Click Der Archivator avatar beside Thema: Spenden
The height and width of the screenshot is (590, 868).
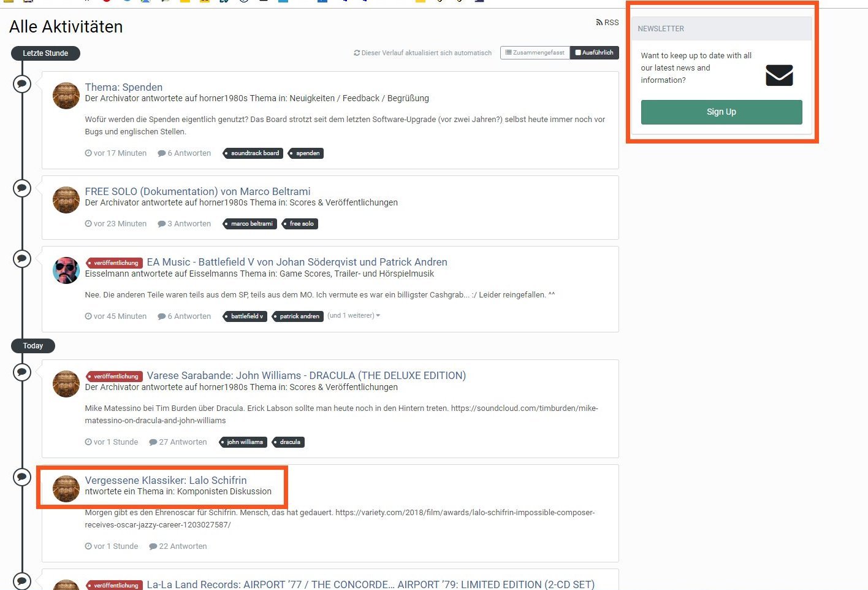pos(66,96)
